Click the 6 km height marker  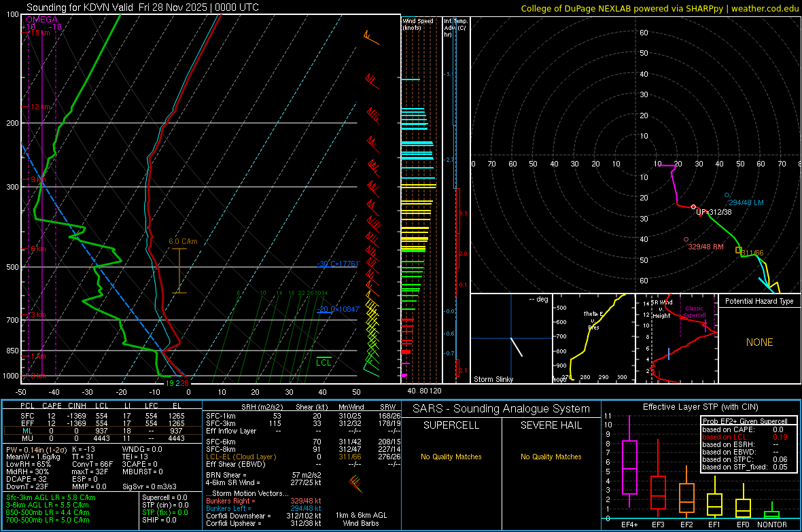[38, 249]
